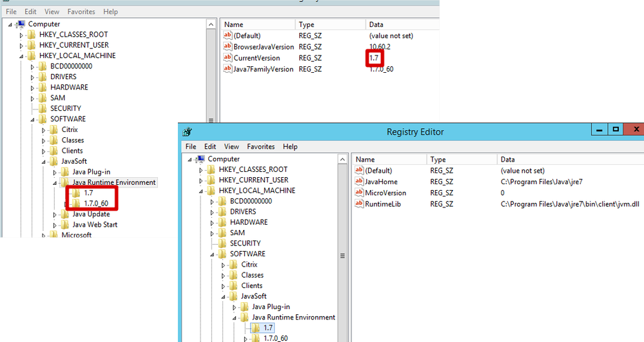Expand Classes in back window tree
Viewport: 644px width, 342px height.
tap(44, 141)
